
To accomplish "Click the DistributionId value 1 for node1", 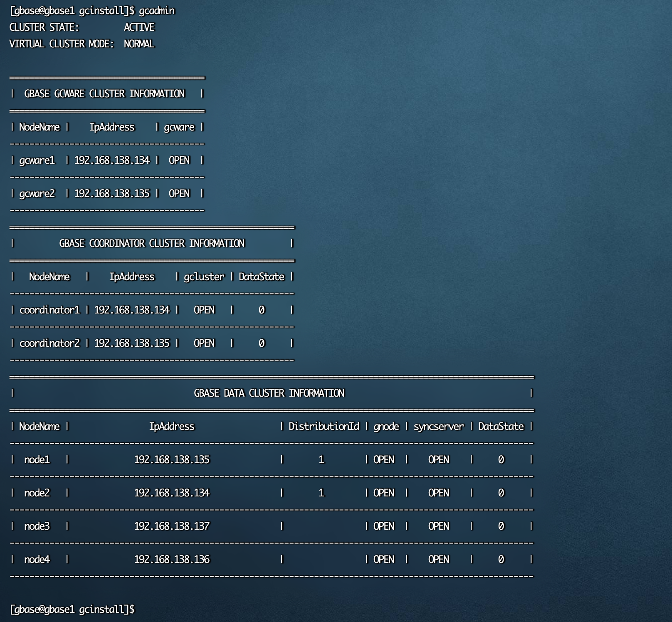I will (x=321, y=460).
